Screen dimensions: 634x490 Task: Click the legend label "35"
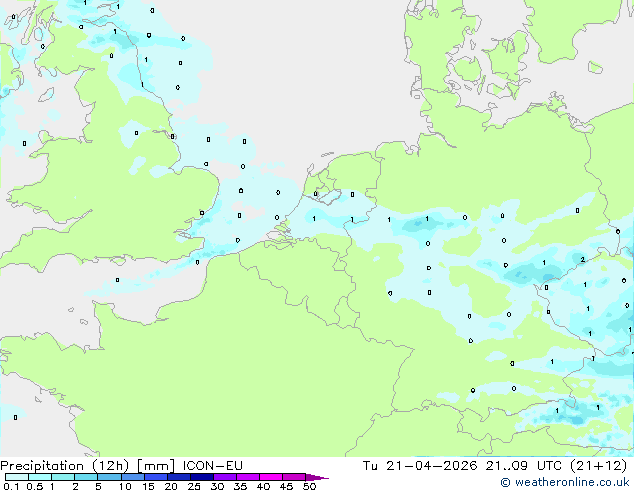(x=240, y=486)
